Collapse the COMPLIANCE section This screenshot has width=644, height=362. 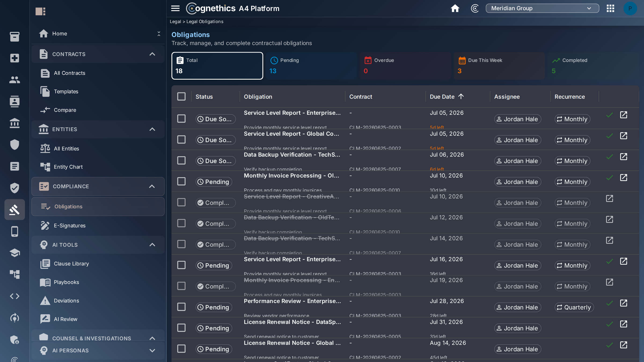152,186
